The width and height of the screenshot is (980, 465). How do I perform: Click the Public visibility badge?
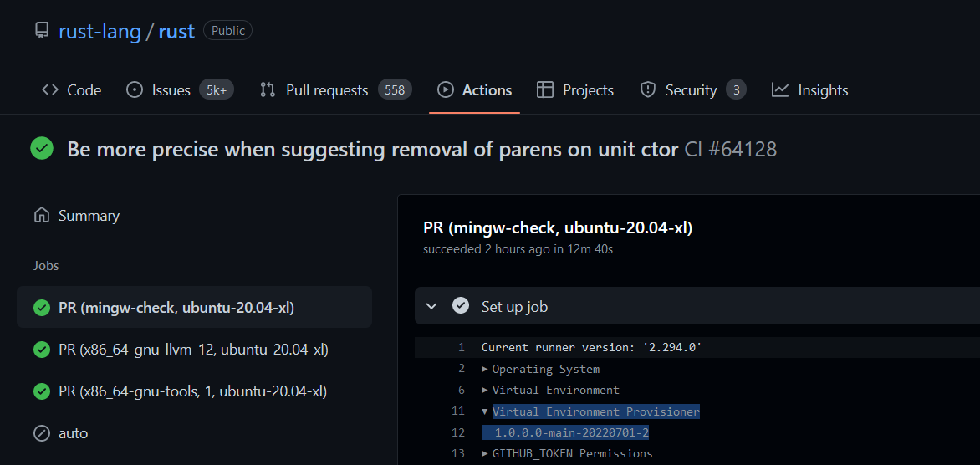pos(228,31)
